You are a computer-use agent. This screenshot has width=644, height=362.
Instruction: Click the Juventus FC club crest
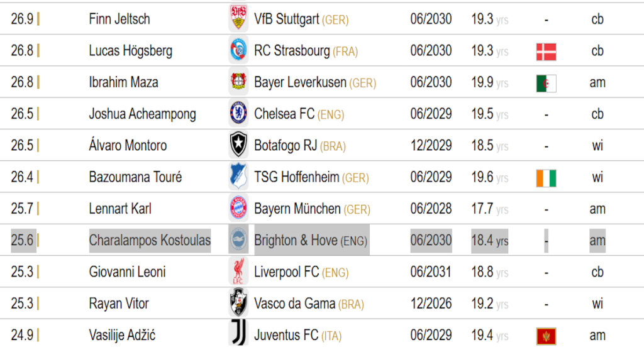click(x=238, y=335)
